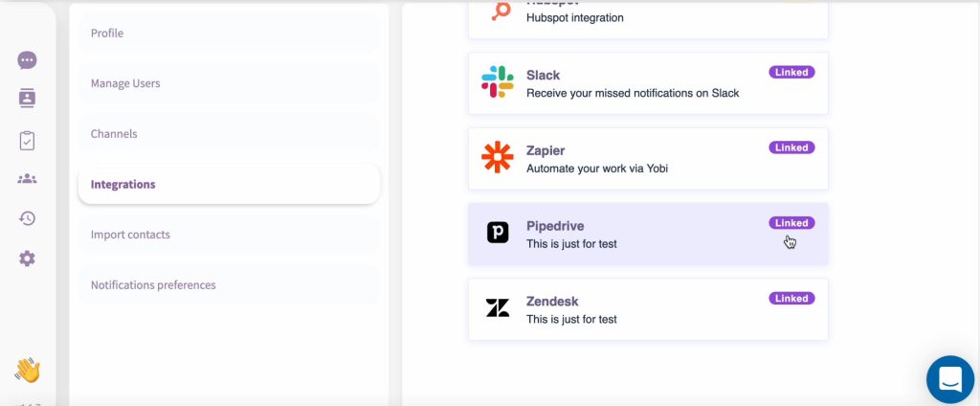
Task: Open the Zendesk integration card
Action: pyautogui.click(x=648, y=309)
